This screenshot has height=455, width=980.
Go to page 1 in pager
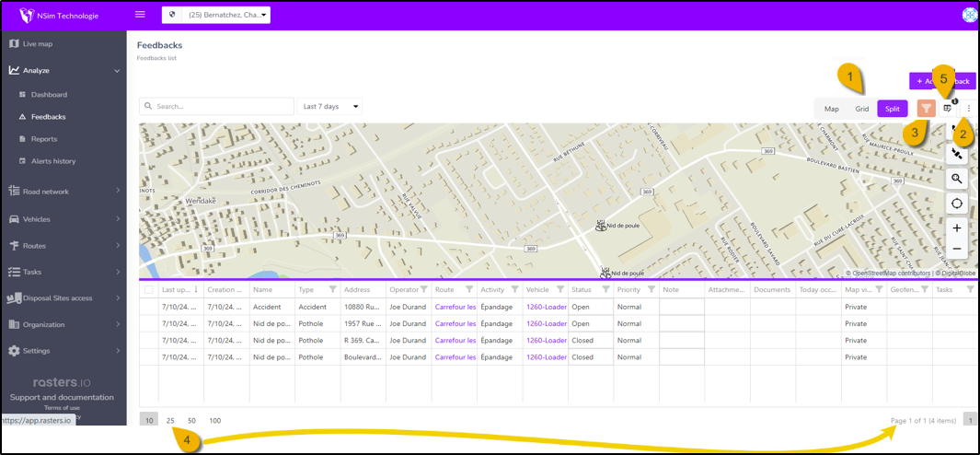pos(970,421)
